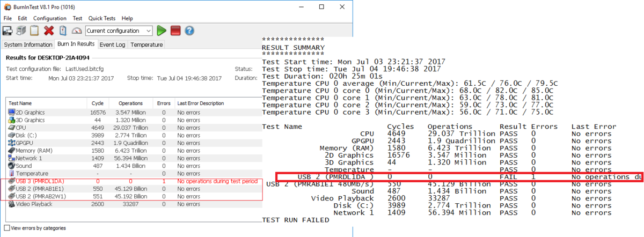
Task: Click the stop time 'Tue Jul 04 19:46:38 2017'
Action: pyautogui.click(x=189, y=78)
